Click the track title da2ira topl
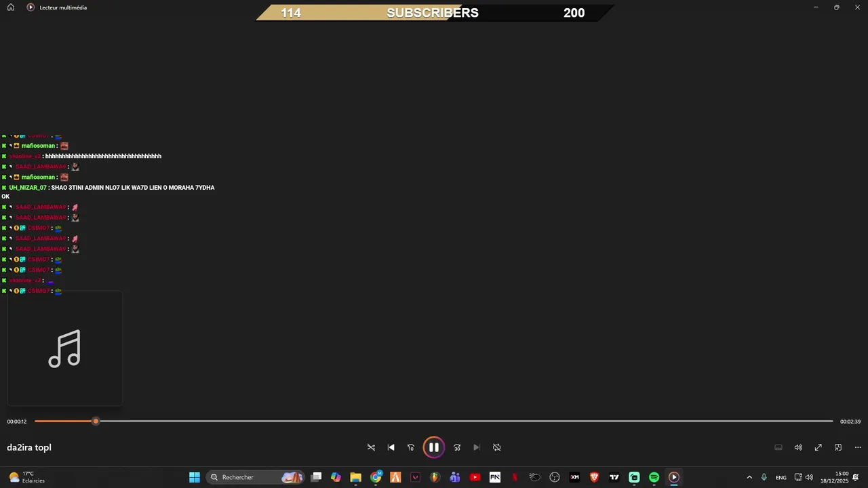Viewport: 868px width, 488px height. pyautogui.click(x=29, y=447)
